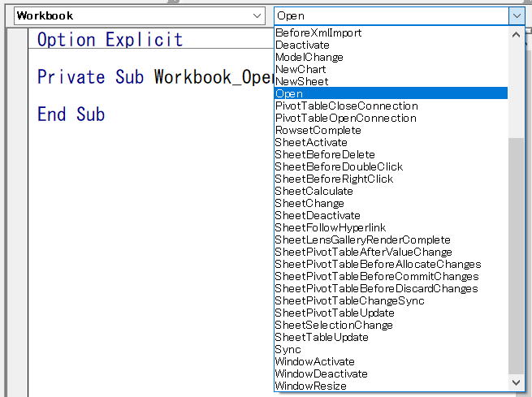Select ModelChange in the procedure list
Viewport: 532px width, 397px height.
309,57
